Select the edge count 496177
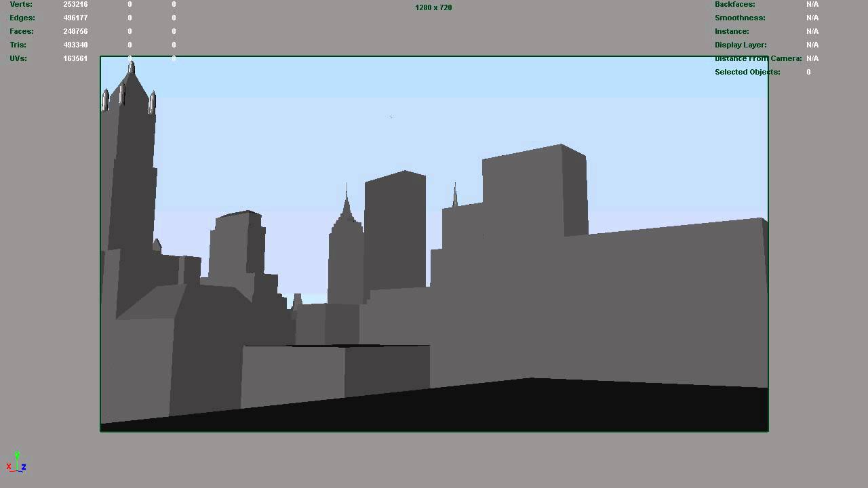This screenshot has height=488, width=868. click(75, 18)
